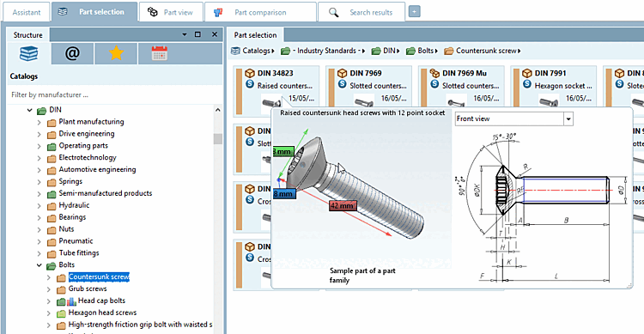The image size is (644, 334).
Task: Click the 42 mm dimension label
Action: 343,205
